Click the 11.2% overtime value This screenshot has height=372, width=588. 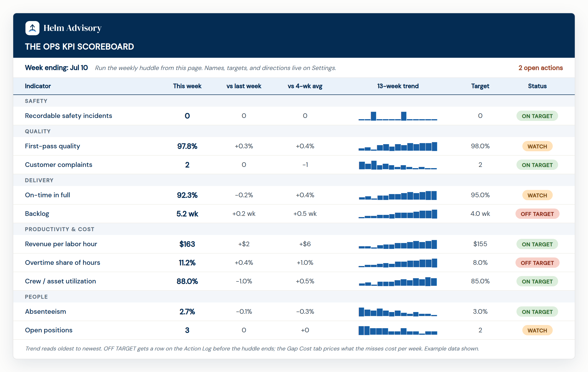187,263
